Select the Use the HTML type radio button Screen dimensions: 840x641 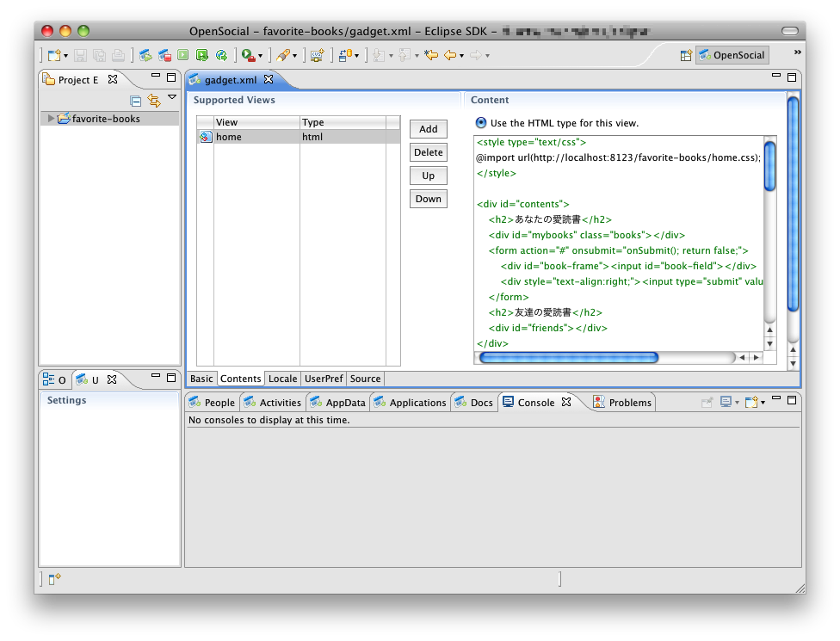pos(481,123)
